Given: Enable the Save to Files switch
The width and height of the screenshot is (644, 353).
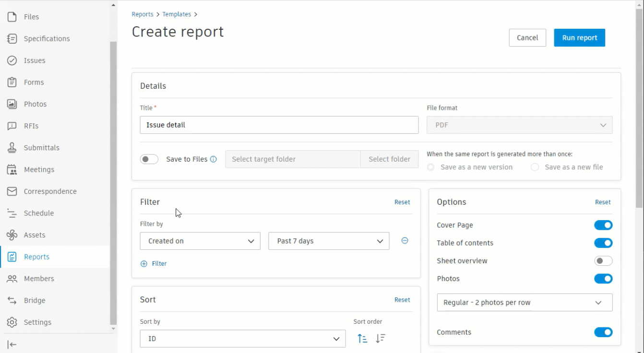Looking at the screenshot, I should coord(149,159).
